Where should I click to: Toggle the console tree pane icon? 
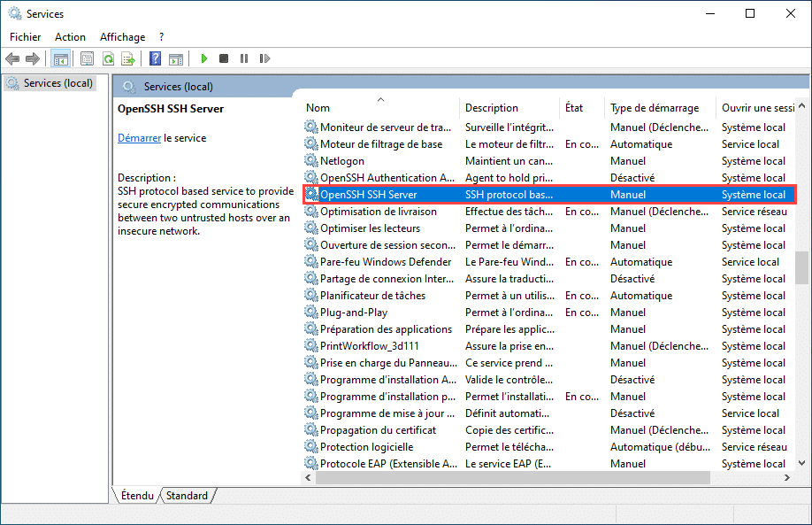tap(60, 58)
